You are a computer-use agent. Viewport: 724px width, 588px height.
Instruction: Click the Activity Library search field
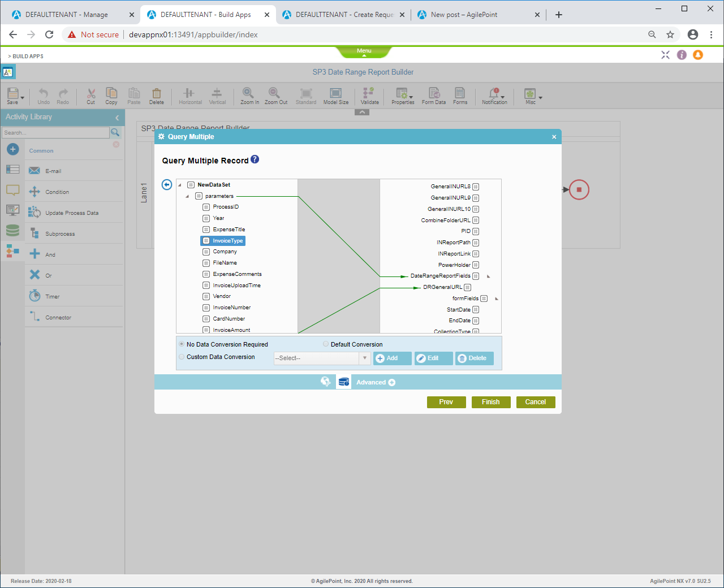[x=55, y=132]
